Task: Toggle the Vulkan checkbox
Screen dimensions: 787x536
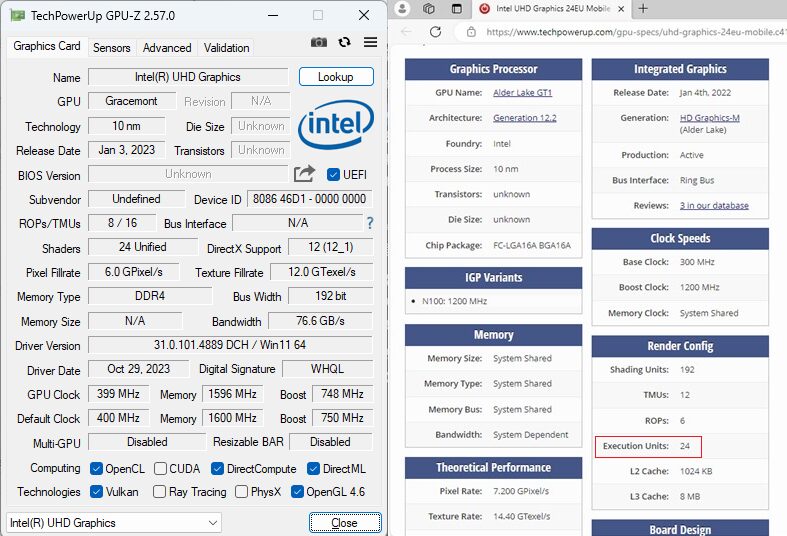Action: tap(96, 491)
